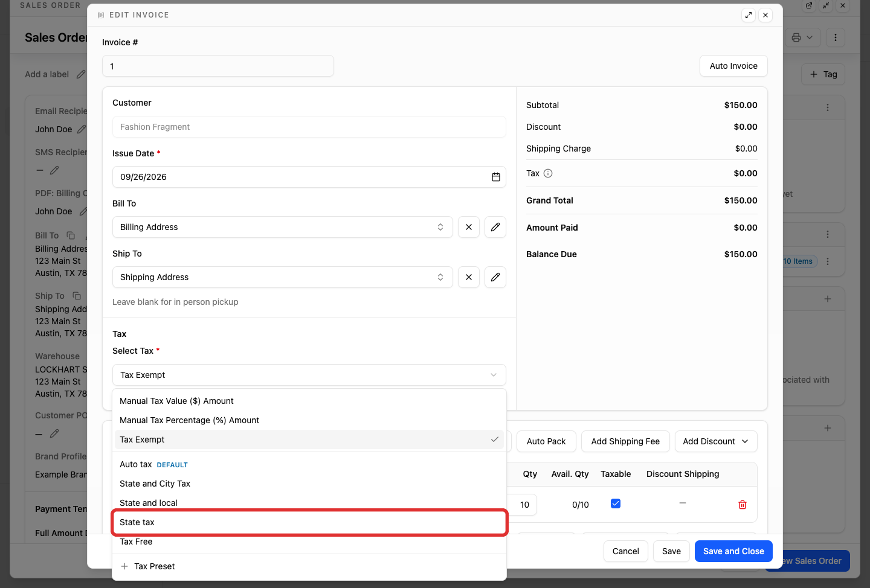Open the print options in Sales Order
This screenshot has width=870, height=588.
coord(803,37)
